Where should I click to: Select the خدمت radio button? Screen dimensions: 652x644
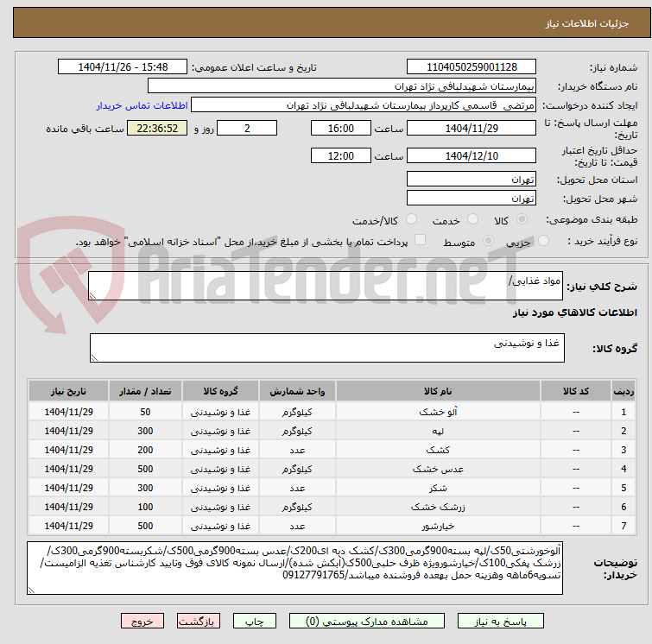pos(472,219)
